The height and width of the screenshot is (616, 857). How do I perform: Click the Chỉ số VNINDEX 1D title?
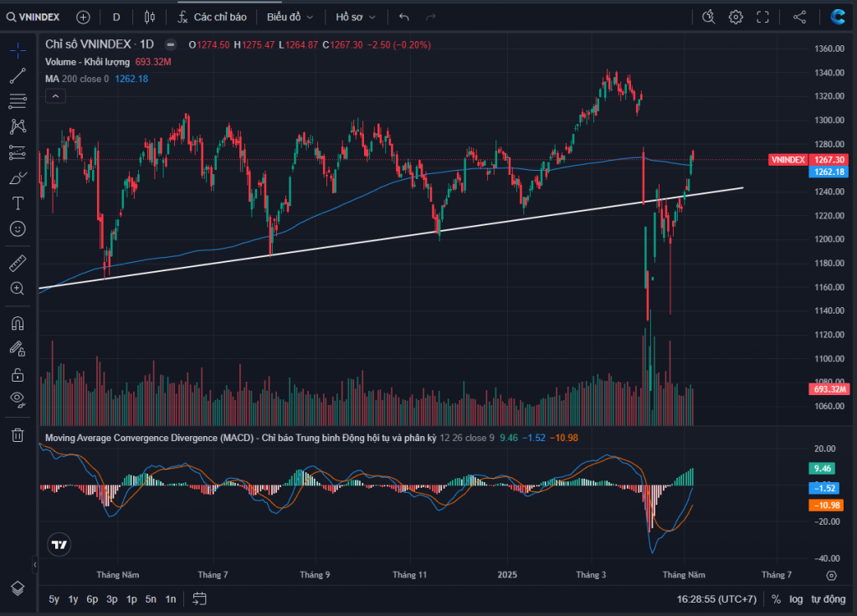[100, 44]
